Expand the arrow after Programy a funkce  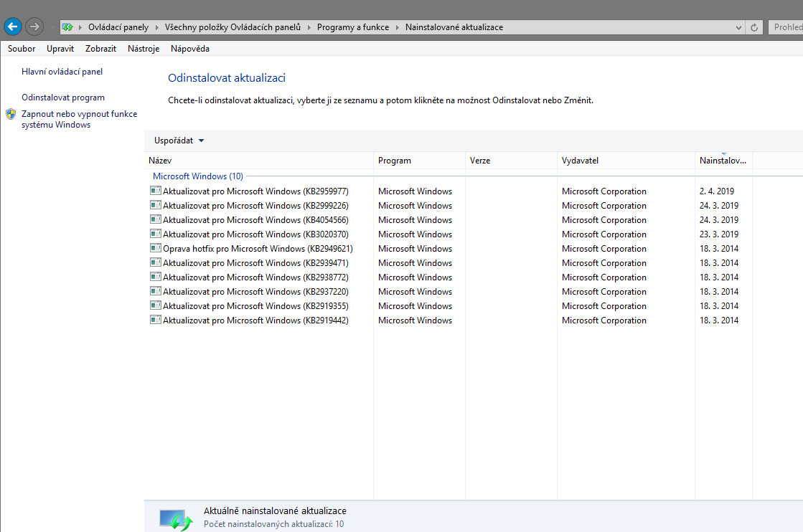pyautogui.click(x=397, y=27)
